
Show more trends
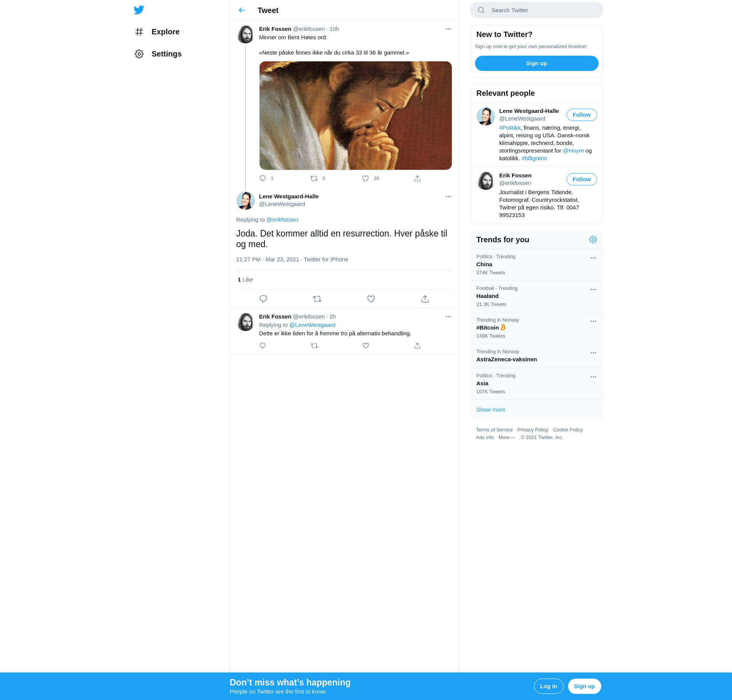click(491, 410)
